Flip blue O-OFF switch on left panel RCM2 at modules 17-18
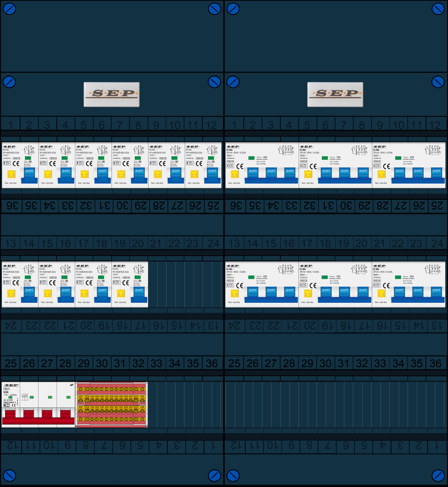 [x=102, y=294]
